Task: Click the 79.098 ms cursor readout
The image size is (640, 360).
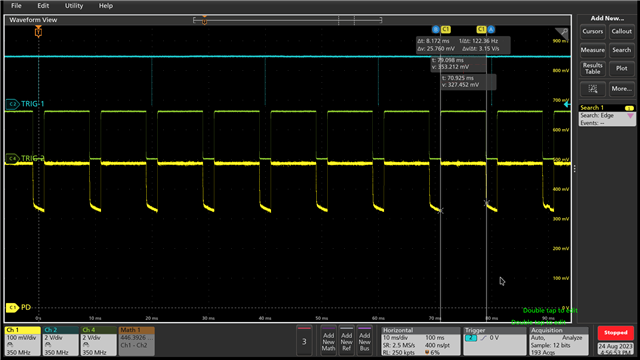Action: pos(458,64)
